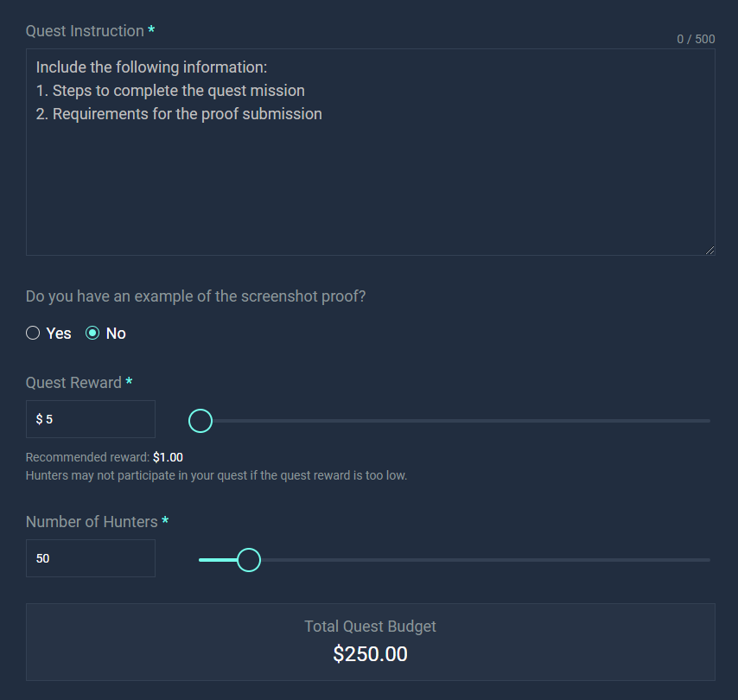Select the No radio button

coord(92,333)
